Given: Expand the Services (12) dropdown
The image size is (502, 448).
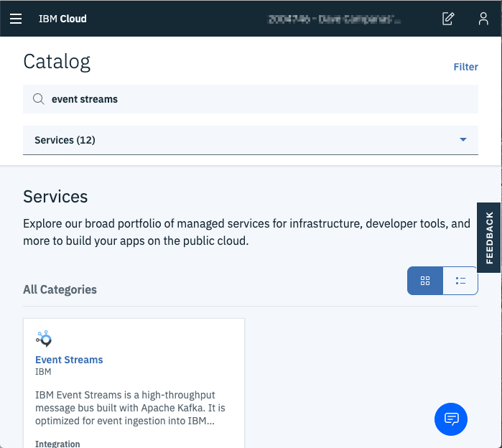Looking at the screenshot, I should pyautogui.click(x=251, y=140).
